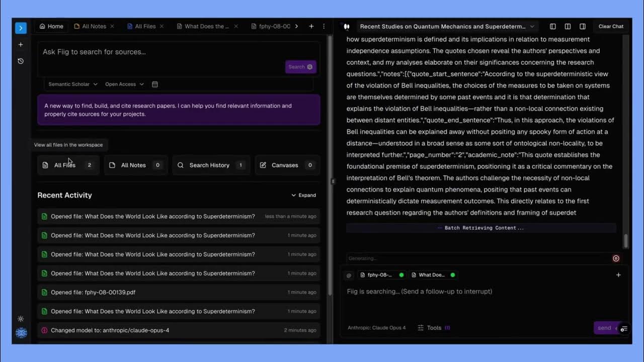Open 'Changed model to: anthropic/claude-opus-4' entry
Screen dimensions: 644x362
pyautogui.click(x=179, y=330)
